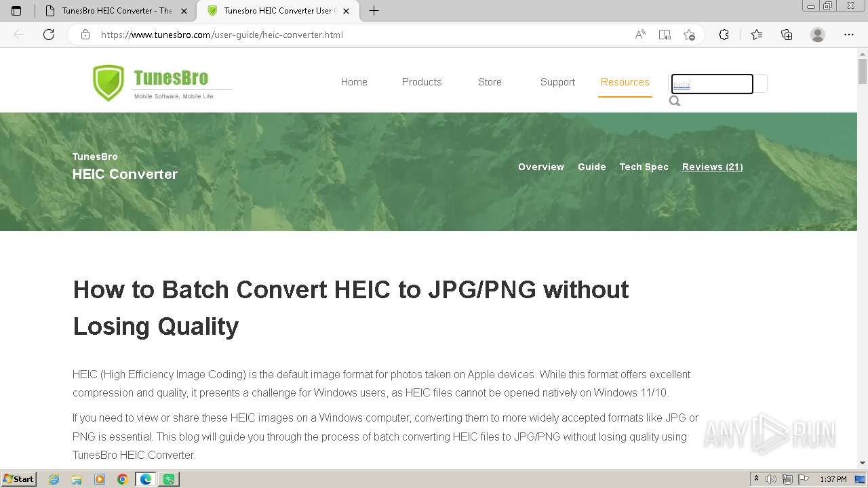View site information lock icon

pyautogui.click(x=85, y=35)
